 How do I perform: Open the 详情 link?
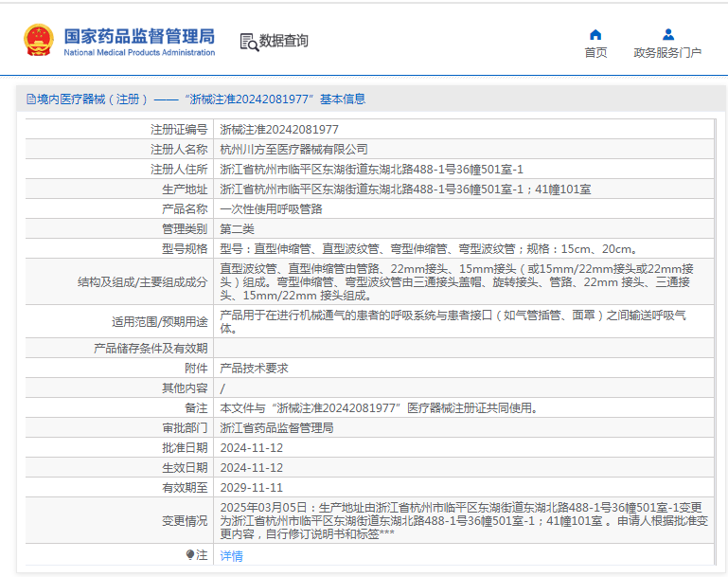coord(231,555)
